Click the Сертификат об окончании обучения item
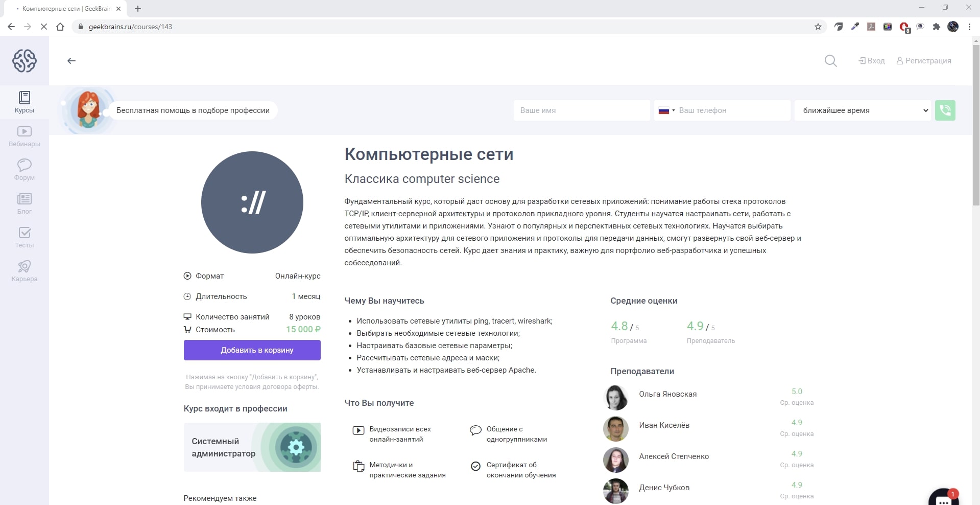The height and width of the screenshot is (505, 980). click(x=513, y=470)
